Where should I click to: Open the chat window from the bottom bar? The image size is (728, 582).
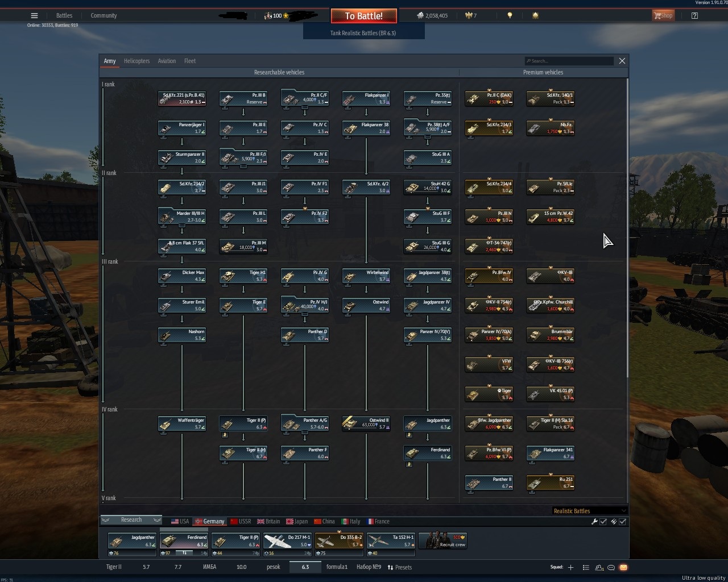[x=611, y=567]
